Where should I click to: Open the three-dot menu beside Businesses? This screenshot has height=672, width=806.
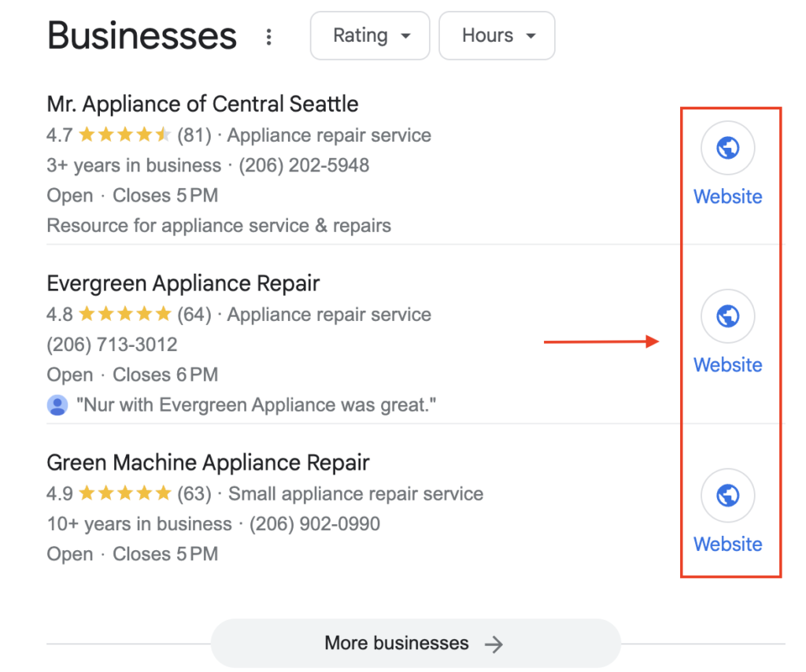tap(268, 36)
